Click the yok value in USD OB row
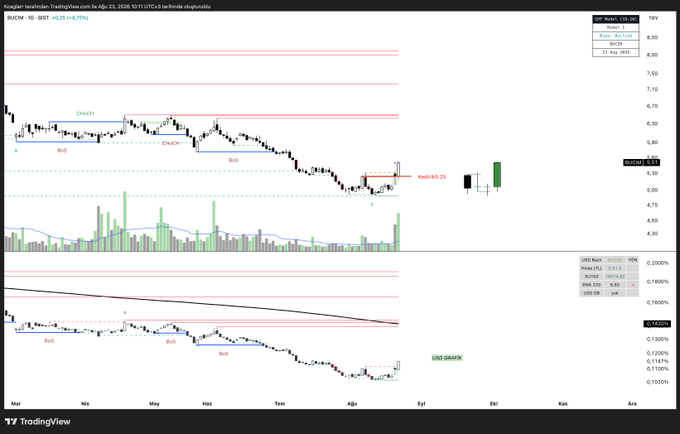Image resolution: width=680 pixels, height=434 pixels. pyautogui.click(x=615, y=293)
